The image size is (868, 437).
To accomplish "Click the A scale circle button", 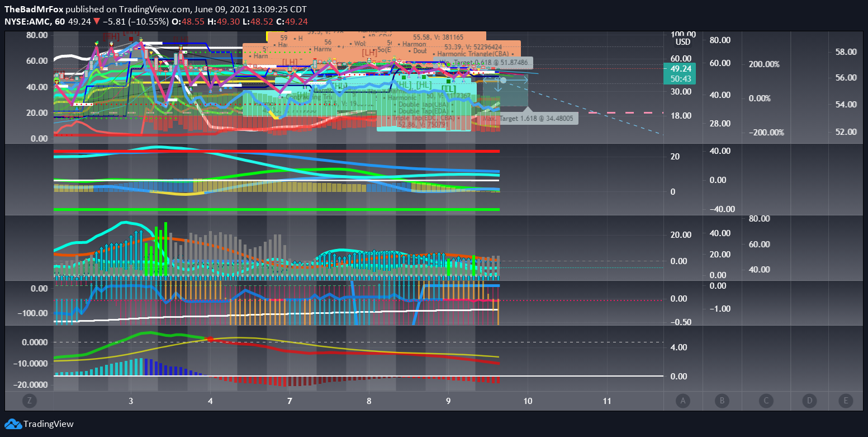I will 682,401.
